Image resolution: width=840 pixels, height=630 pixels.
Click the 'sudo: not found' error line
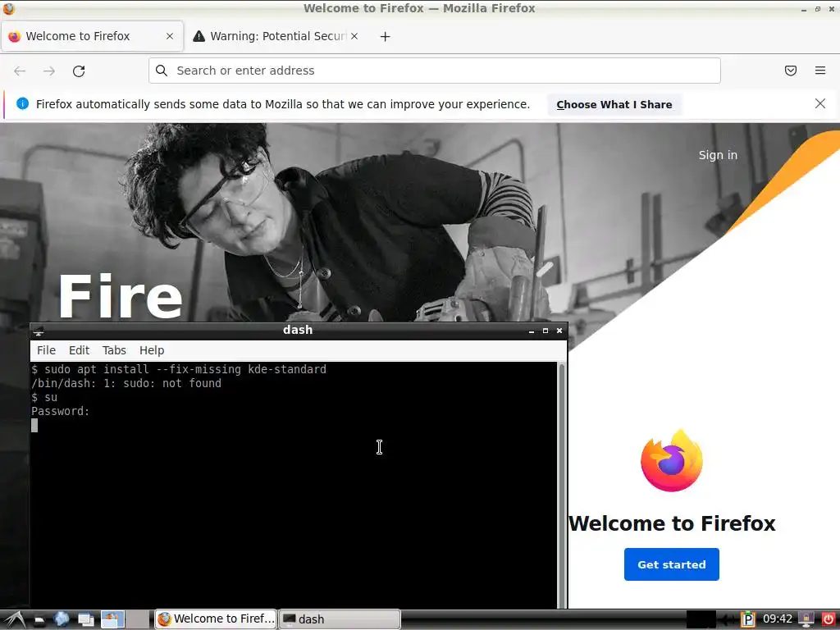click(126, 383)
